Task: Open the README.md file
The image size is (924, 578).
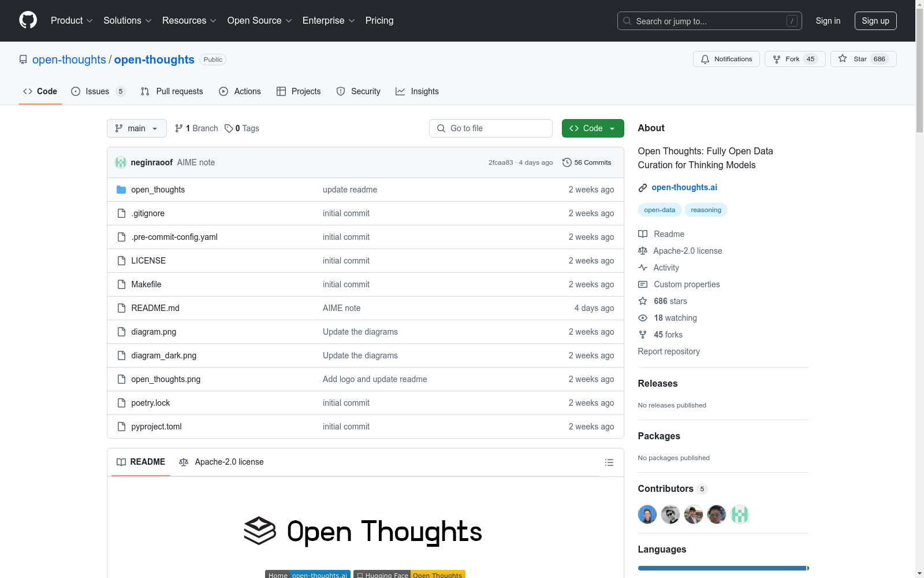Action: click(x=155, y=308)
